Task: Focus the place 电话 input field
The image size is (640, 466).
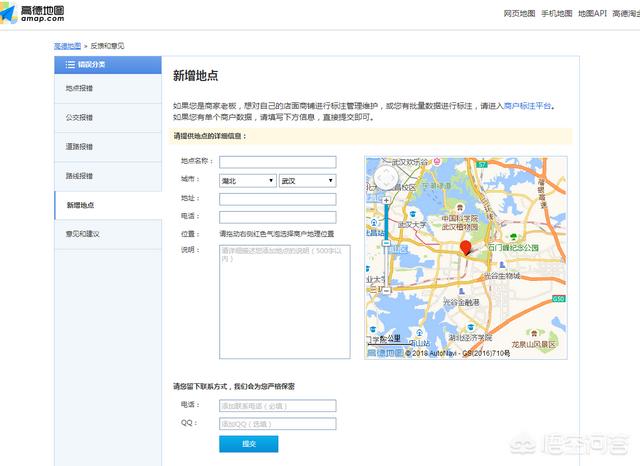Action: 278,217
